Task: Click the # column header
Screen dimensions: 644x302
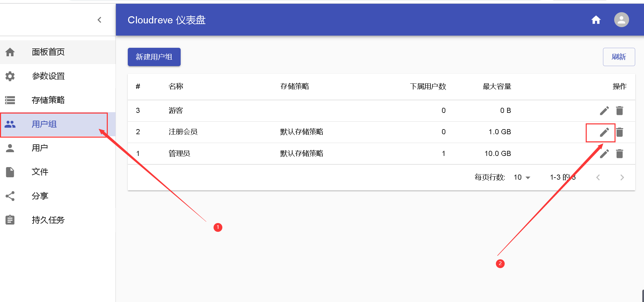Action: 138,86
